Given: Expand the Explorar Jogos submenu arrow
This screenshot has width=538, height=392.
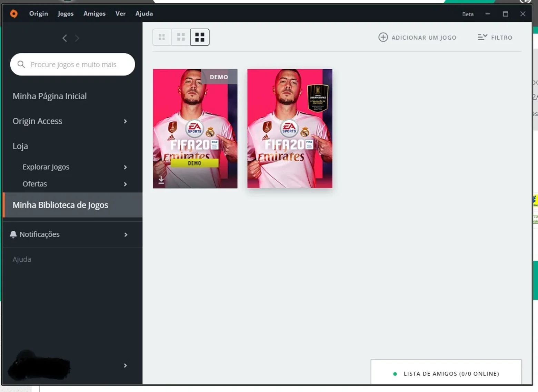Looking at the screenshot, I should [x=126, y=167].
